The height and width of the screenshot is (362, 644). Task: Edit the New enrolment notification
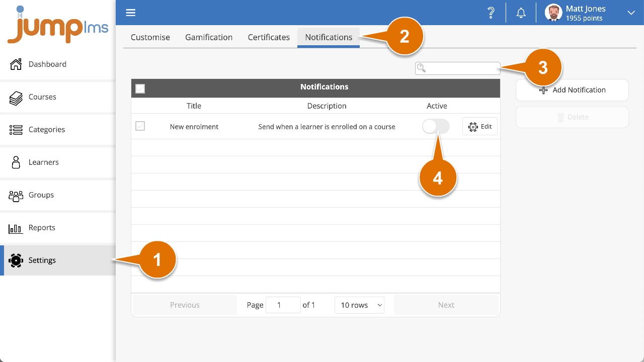coord(480,127)
